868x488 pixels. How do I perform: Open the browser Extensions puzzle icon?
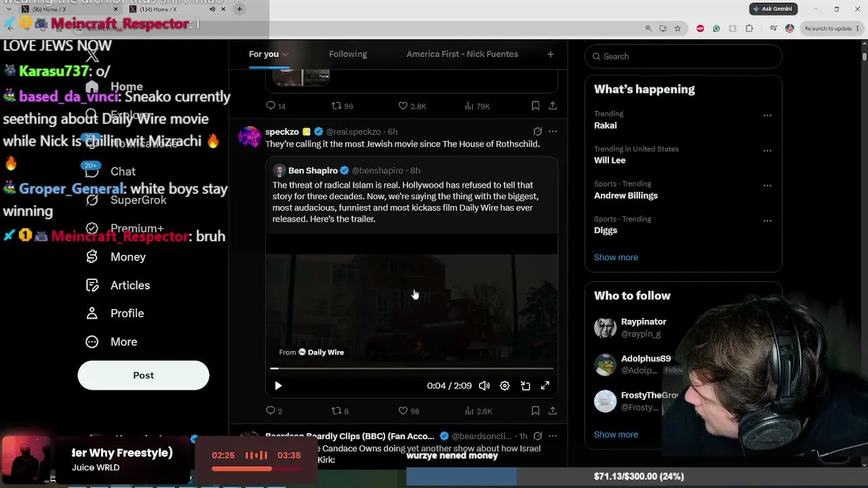[x=749, y=28]
